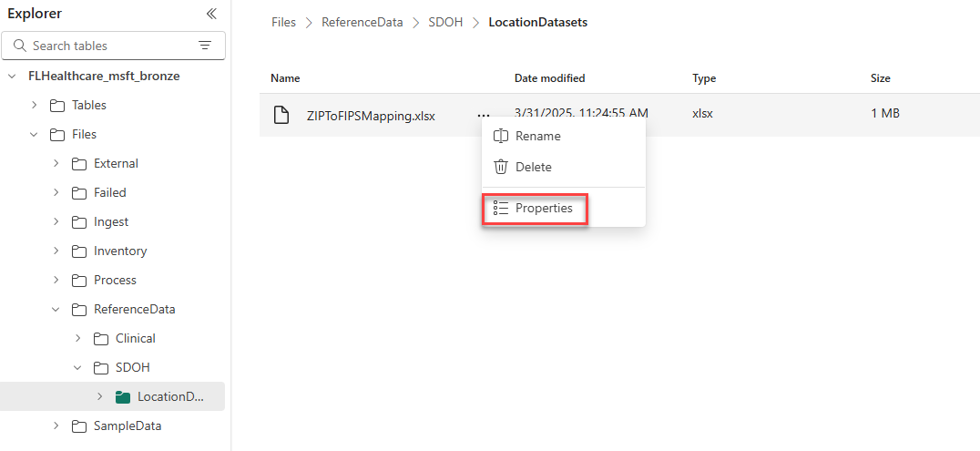Go to ReferenceData in the breadcrumb
Viewport: 980px width, 451px height.
click(x=362, y=23)
